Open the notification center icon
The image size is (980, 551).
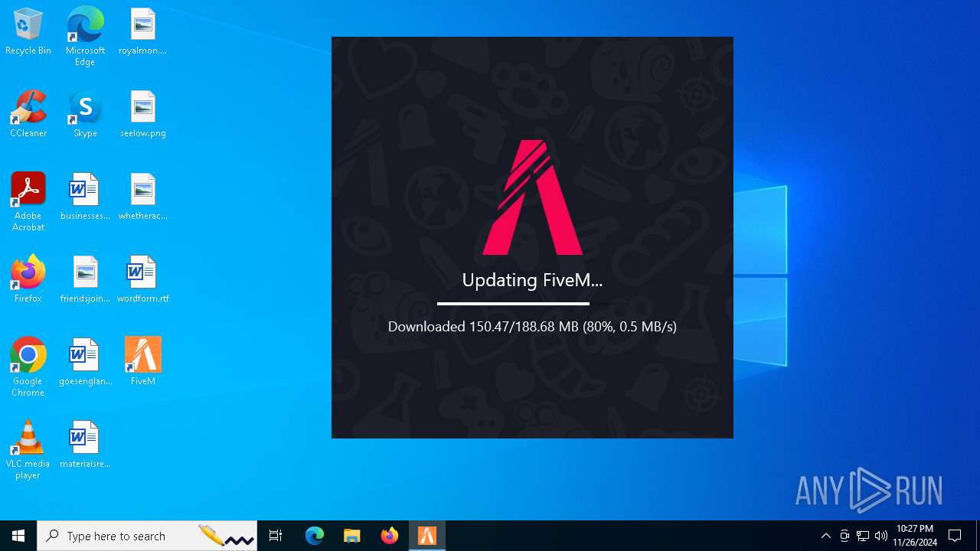(955, 536)
